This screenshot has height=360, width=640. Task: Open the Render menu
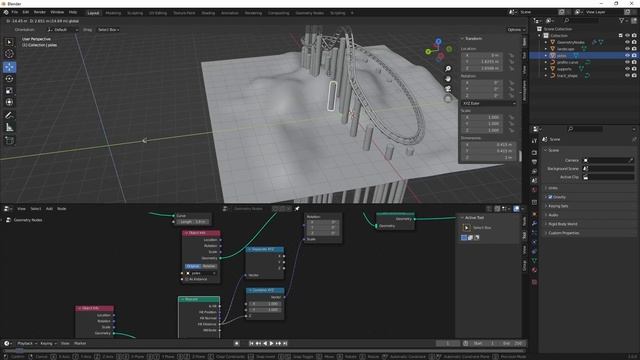pyautogui.click(x=40, y=13)
